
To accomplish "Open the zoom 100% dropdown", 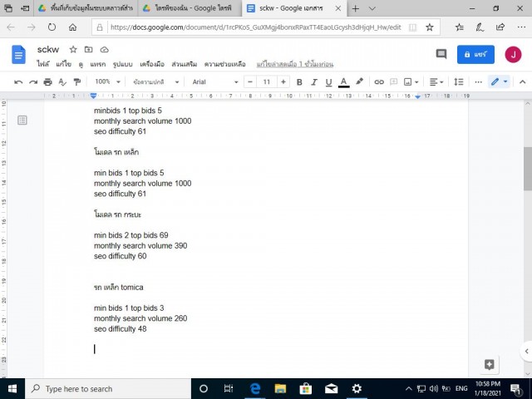I will pos(107,81).
